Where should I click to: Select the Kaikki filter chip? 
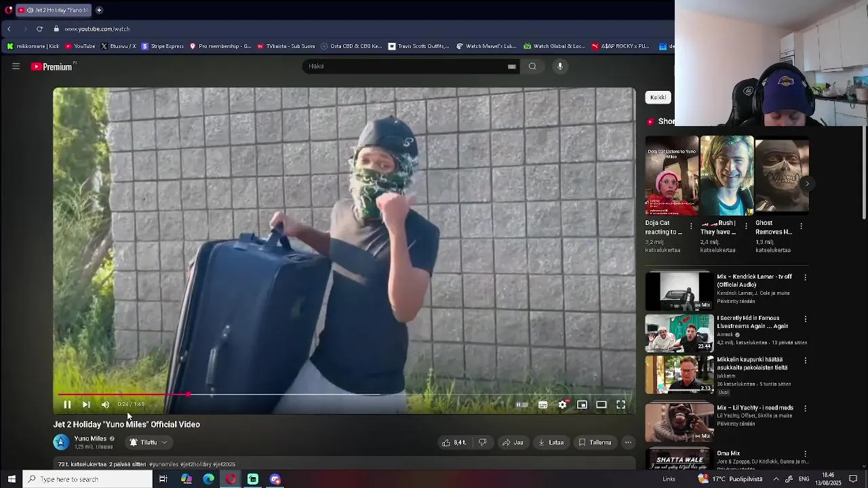coord(658,97)
